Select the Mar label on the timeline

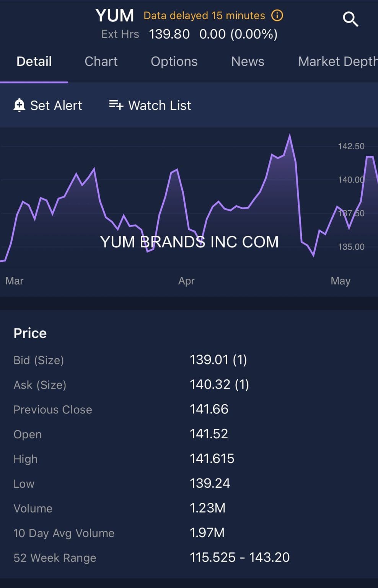pos(14,281)
